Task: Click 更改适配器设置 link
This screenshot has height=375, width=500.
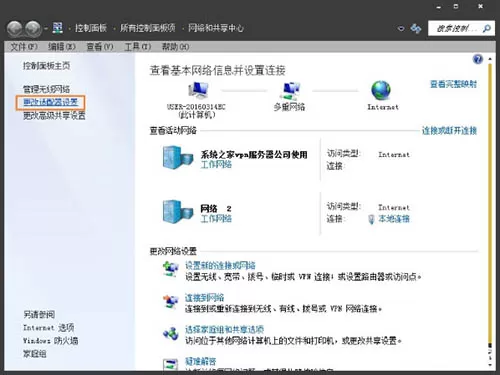Action: click(x=50, y=102)
